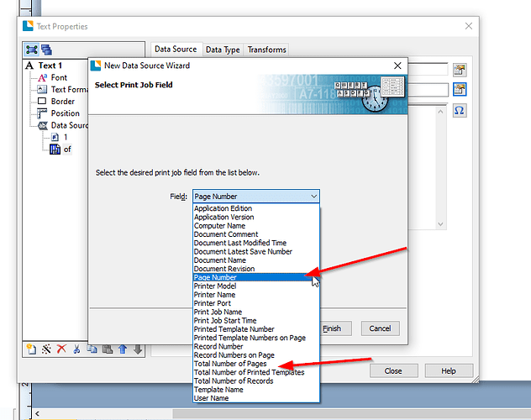Choose User Name from the list
The height and width of the screenshot is (420, 531).
coord(256,398)
